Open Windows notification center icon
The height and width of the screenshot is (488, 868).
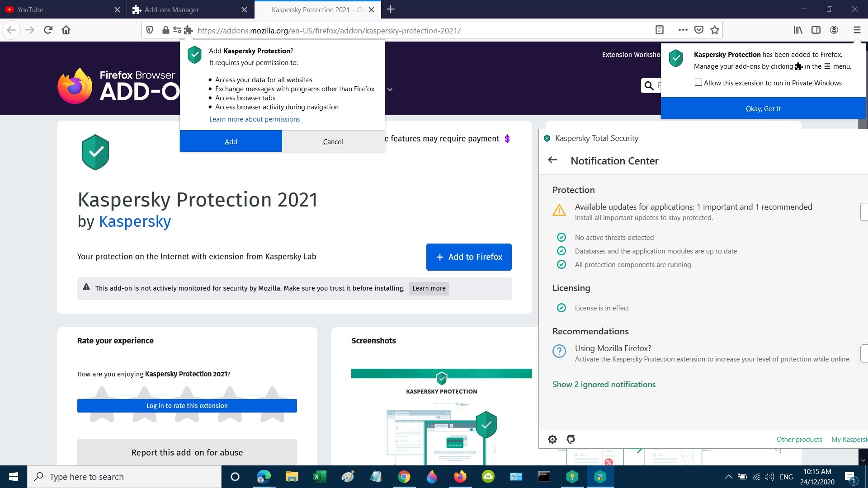850,477
